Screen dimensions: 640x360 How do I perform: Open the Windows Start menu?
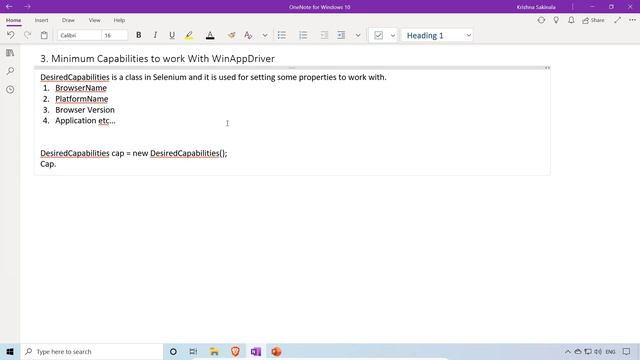click(x=10, y=351)
